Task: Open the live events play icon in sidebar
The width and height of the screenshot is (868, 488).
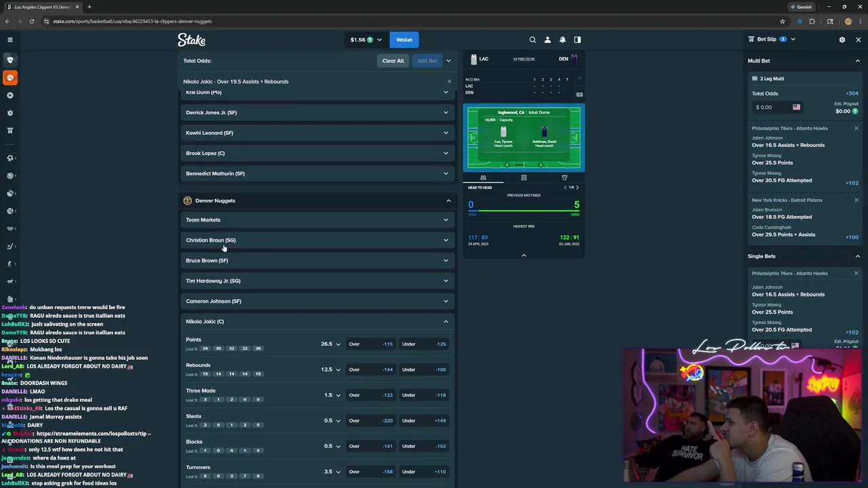Action: [x=9, y=96]
